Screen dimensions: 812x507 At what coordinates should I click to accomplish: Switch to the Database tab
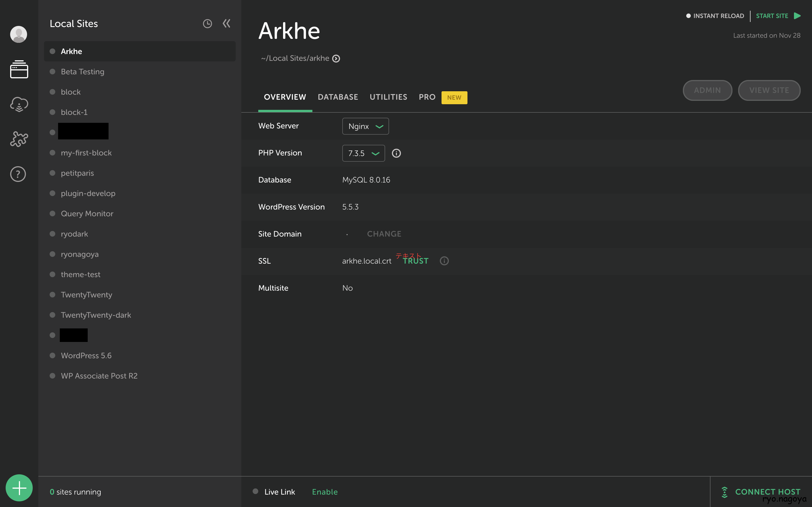(337, 97)
